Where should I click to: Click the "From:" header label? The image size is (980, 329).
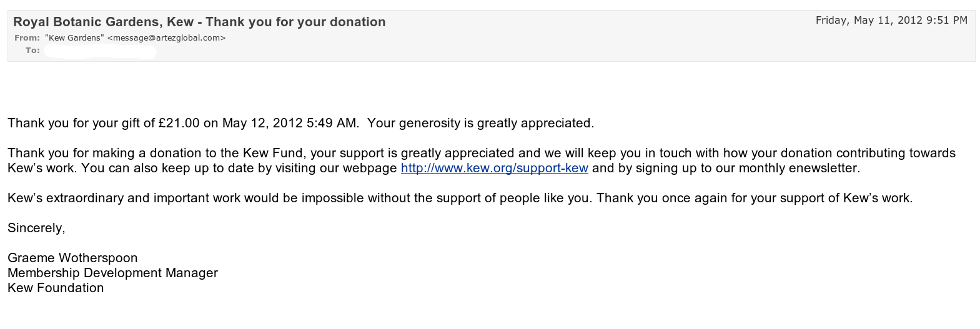tap(27, 38)
